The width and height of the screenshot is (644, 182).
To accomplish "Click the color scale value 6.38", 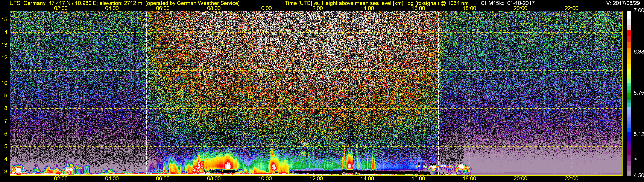I will click(x=638, y=52).
